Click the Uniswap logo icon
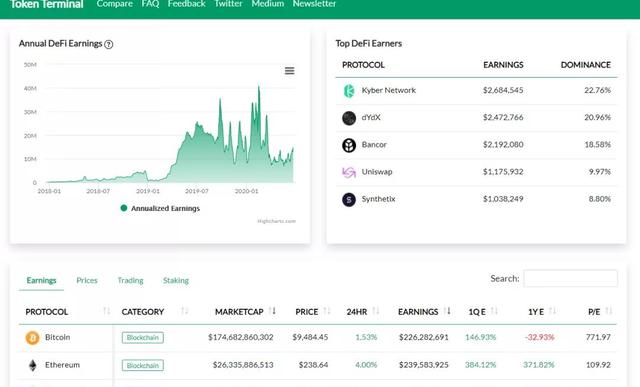This screenshot has width=640, height=387. coord(349,172)
